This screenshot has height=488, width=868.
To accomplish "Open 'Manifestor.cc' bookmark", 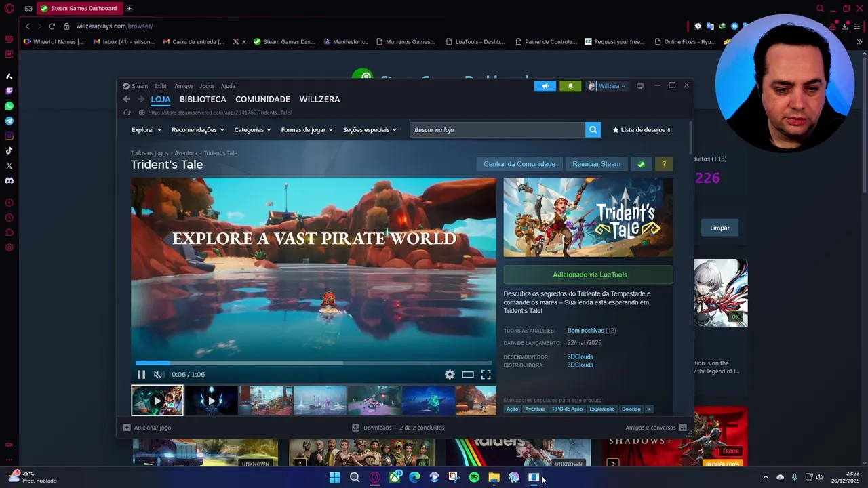I will click(x=345, y=41).
